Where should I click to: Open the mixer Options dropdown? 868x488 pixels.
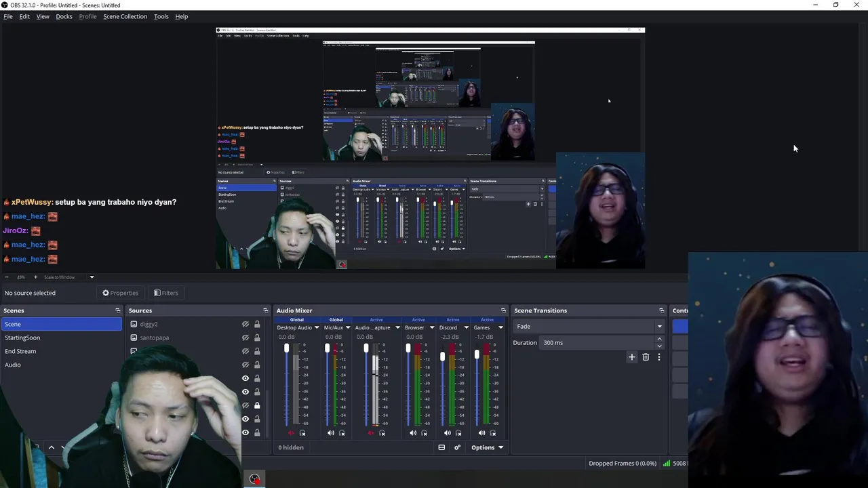point(488,447)
